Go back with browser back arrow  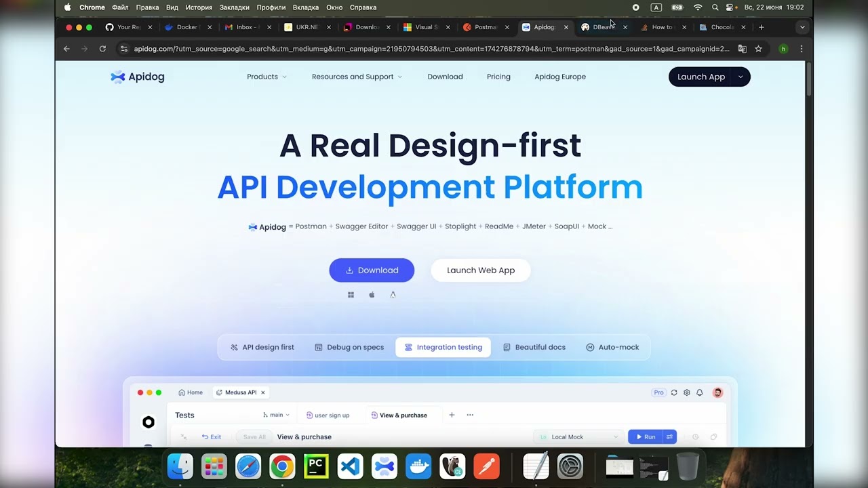point(66,49)
